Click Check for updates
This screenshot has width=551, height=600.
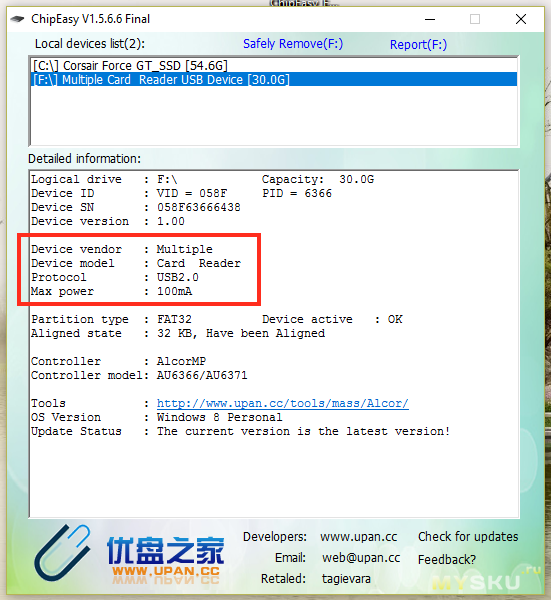(468, 536)
